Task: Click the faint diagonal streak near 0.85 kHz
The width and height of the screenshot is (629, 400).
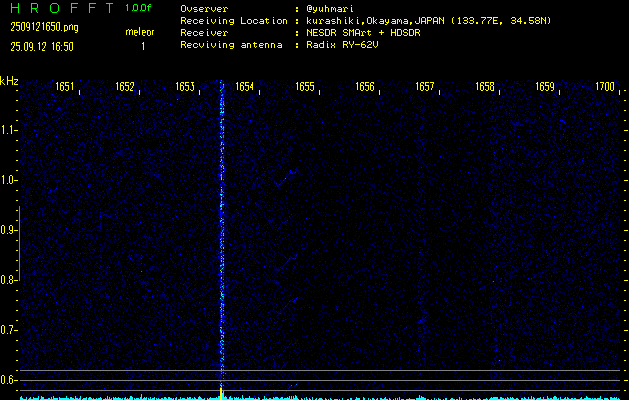Action: point(287,263)
